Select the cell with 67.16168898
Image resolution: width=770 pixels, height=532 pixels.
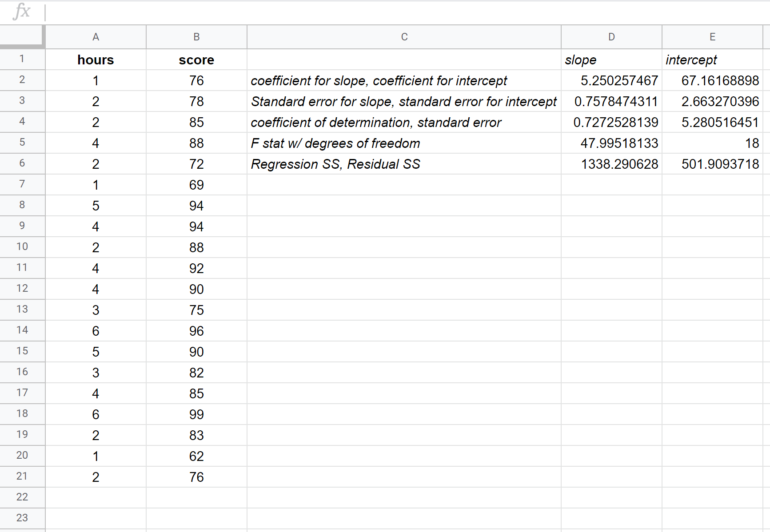click(712, 80)
